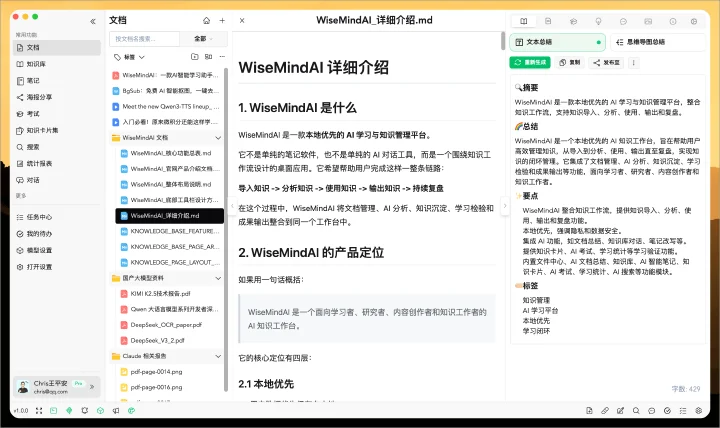Click the plus icon to add a document
Viewport: 720px width, 428px height.
(222, 20)
